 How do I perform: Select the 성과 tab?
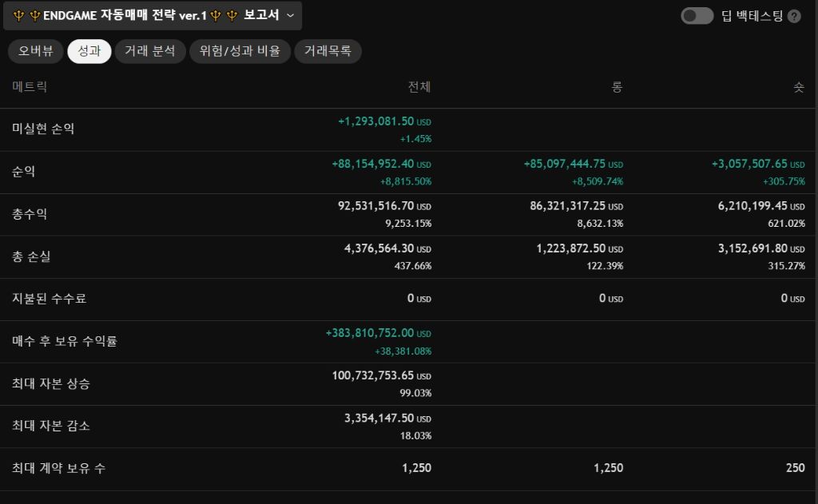tap(89, 51)
